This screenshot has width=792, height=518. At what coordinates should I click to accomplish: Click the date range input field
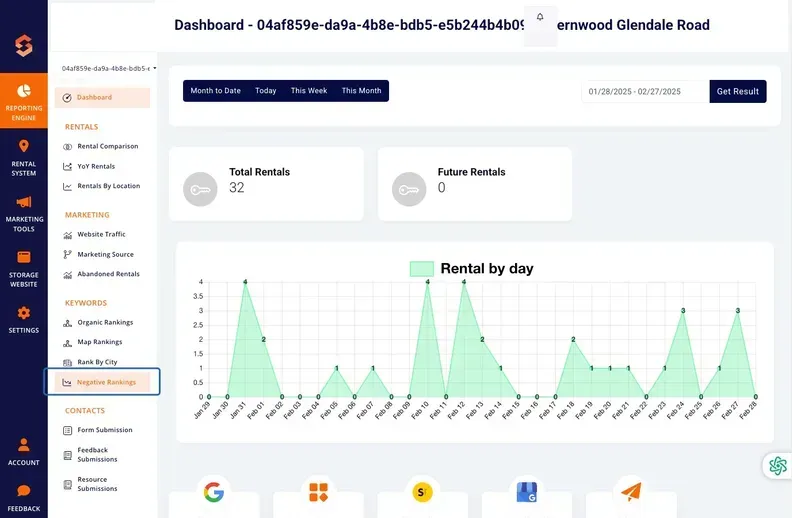(646, 91)
